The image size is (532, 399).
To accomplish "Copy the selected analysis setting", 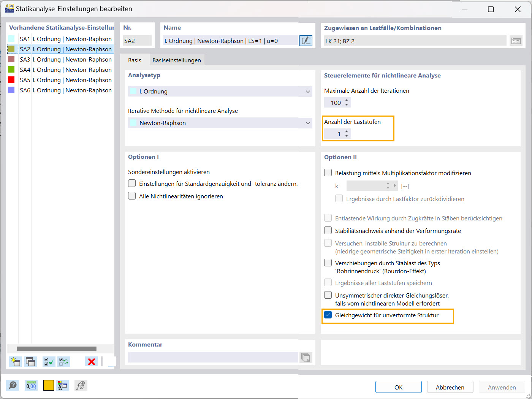I will click(30, 361).
